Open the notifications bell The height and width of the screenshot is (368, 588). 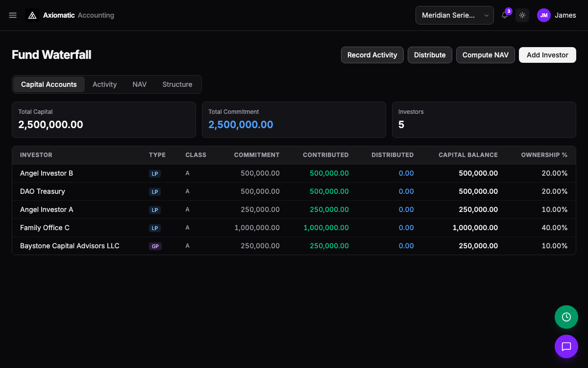[505, 15]
